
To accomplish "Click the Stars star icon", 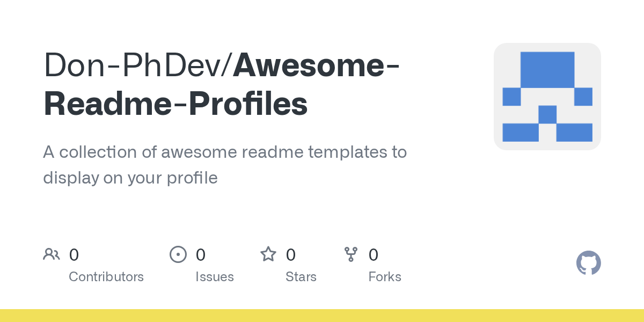I will pyautogui.click(x=268, y=254).
